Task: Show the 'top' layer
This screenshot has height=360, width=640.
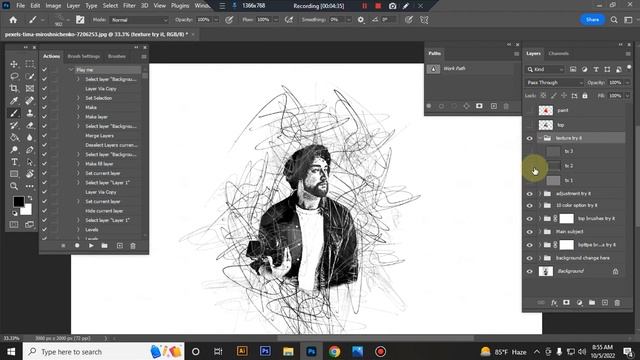Action: (x=529, y=125)
